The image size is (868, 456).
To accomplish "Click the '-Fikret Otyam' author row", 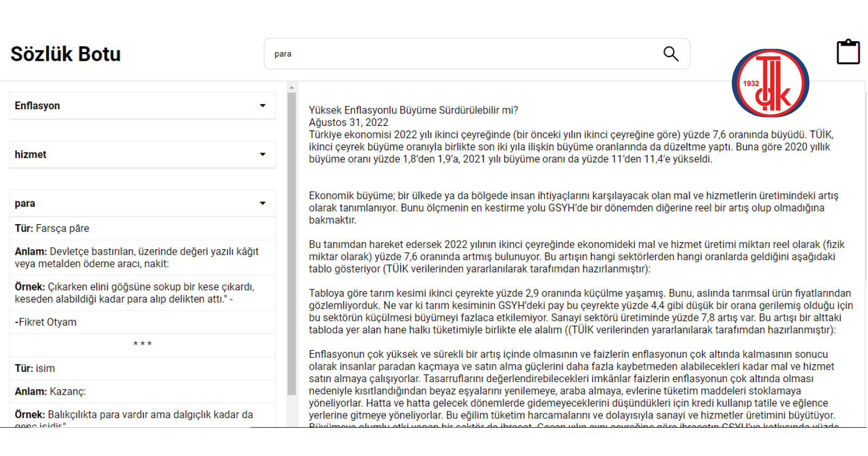I will [x=142, y=322].
